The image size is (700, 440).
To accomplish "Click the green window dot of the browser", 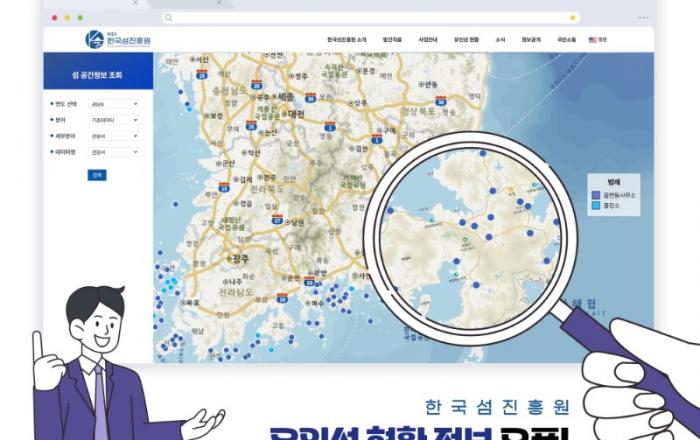I will point(80,18).
